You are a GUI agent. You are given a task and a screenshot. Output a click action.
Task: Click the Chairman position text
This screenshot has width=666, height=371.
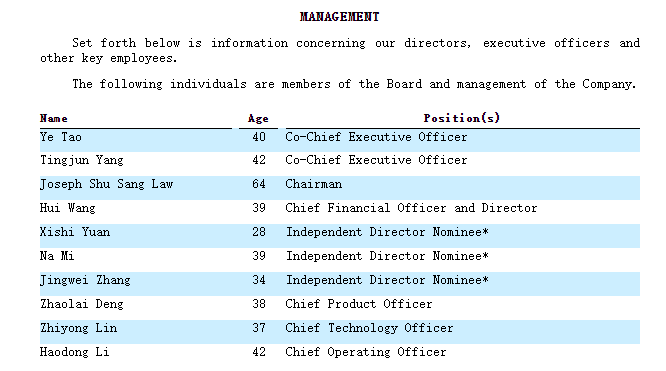pos(313,184)
